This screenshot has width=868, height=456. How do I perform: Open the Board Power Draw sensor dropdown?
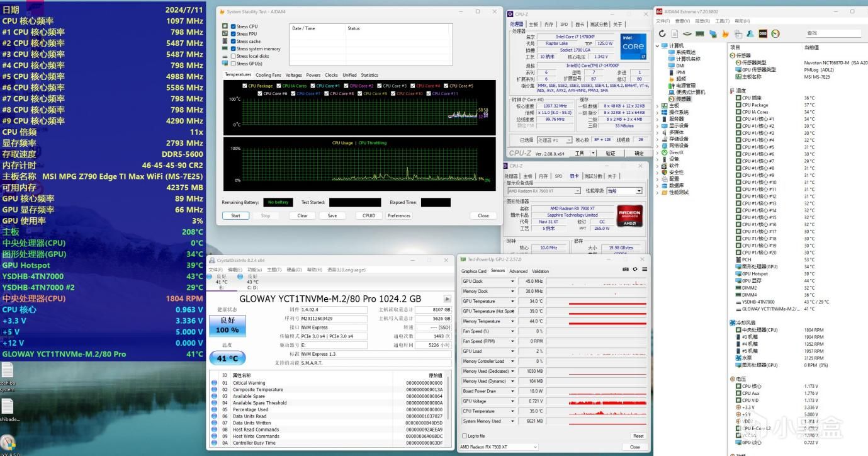pos(513,391)
